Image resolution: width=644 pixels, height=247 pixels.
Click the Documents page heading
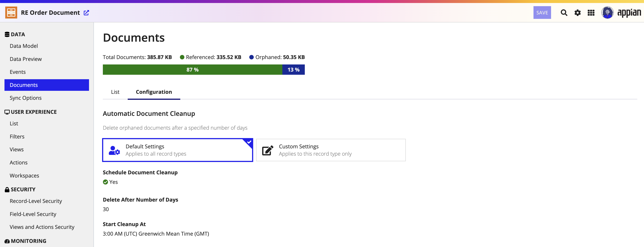coord(134,38)
